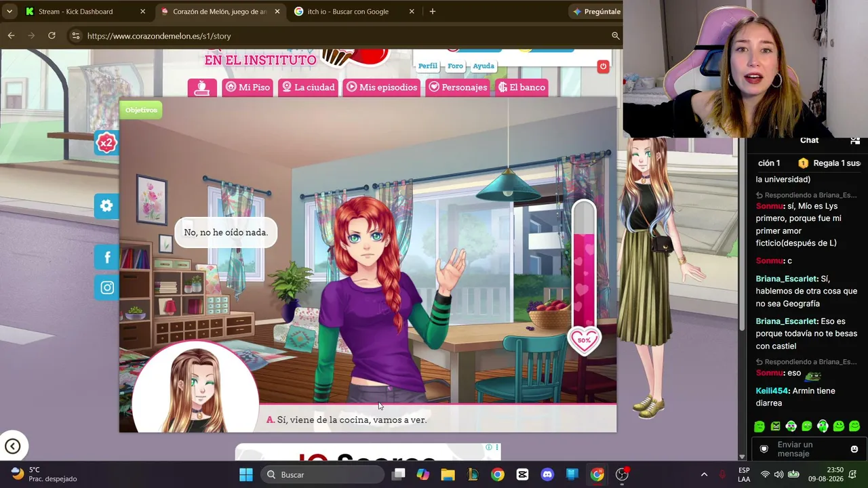This screenshot has height=488, width=868.
Task: Click the Enviar un mensaje chat field
Action: tap(810, 449)
